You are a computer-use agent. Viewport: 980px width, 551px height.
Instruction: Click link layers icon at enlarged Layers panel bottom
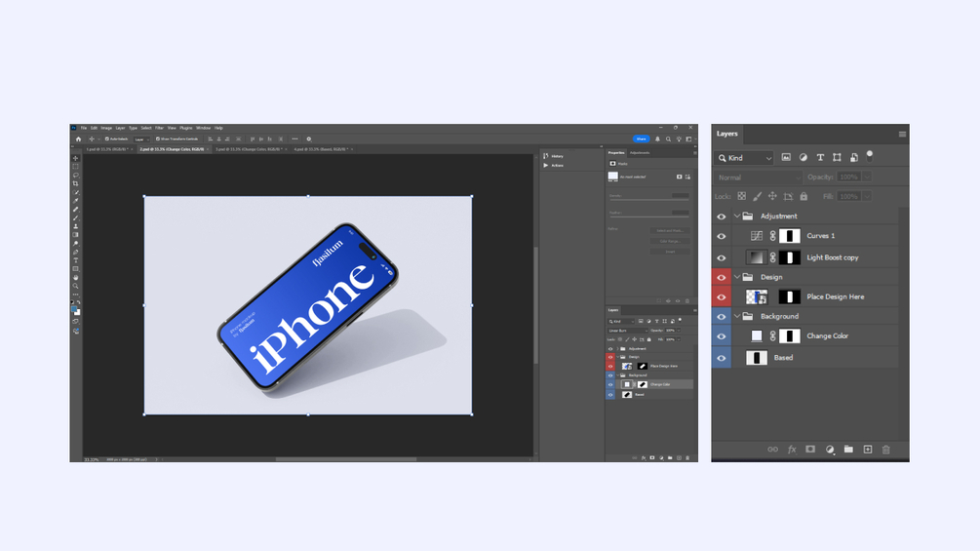(773, 450)
